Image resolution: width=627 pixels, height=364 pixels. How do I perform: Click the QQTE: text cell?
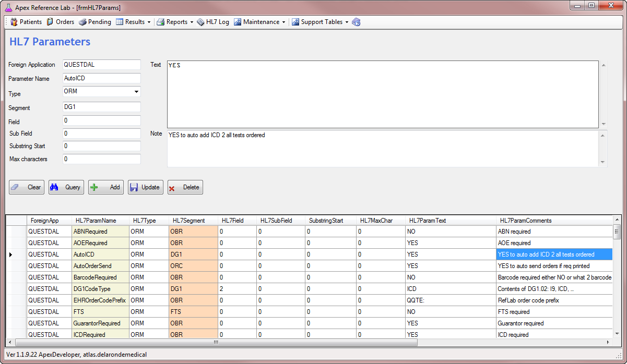[x=451, y=300]
